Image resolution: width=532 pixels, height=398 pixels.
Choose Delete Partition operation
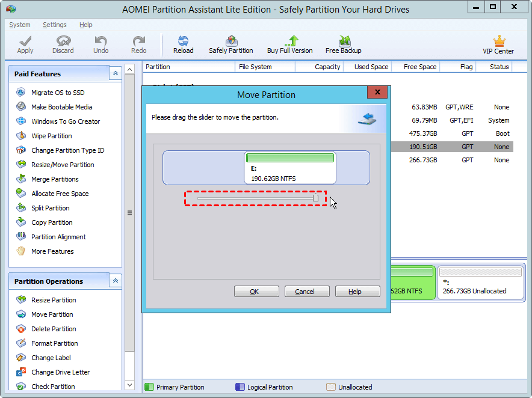(x=54, y=329)
